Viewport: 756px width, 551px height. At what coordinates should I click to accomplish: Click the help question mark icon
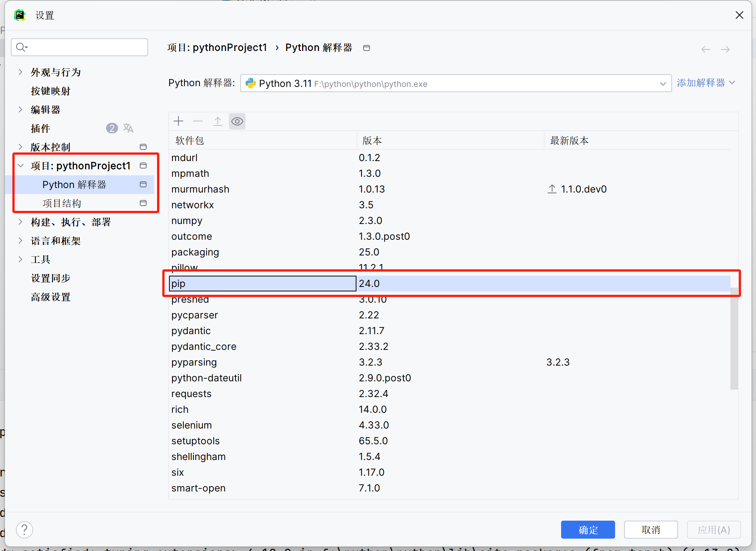point(25,530)
